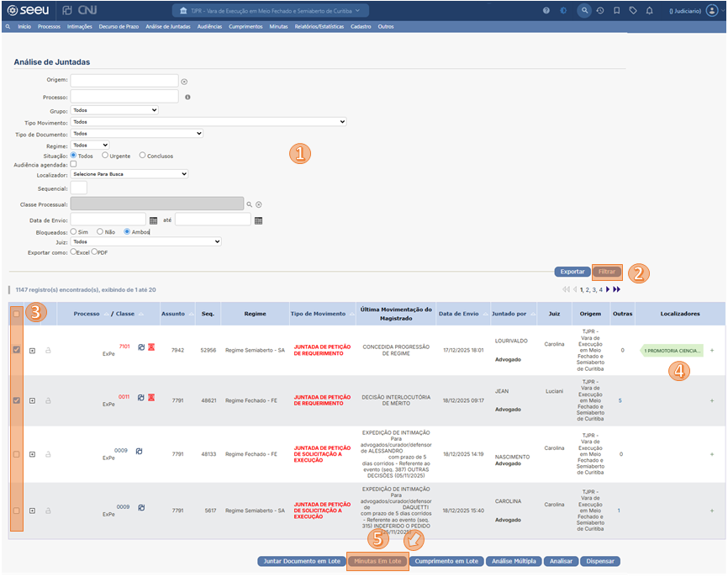Image resolution: width=728 pixels, height=577 pixels.
Task: Open the Intimações menu
Action: (x=79, y=27)
